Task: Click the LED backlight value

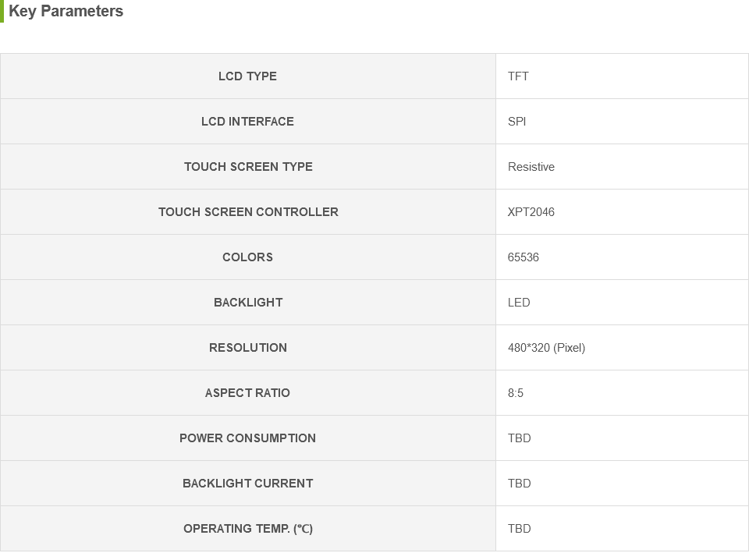Action: [519, 303]
